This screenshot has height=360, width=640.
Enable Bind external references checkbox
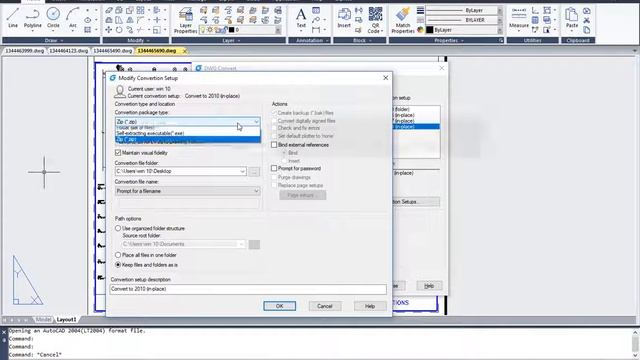click(274, 145)
